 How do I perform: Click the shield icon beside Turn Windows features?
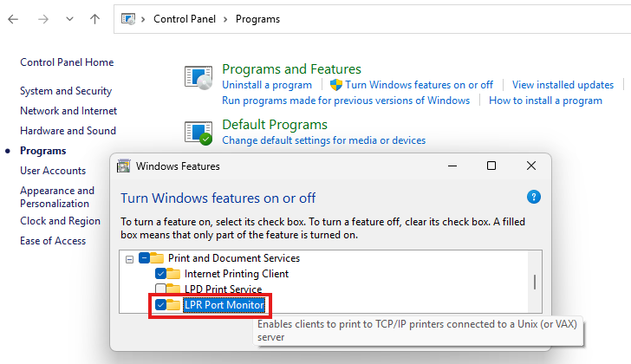click(336, 85)
